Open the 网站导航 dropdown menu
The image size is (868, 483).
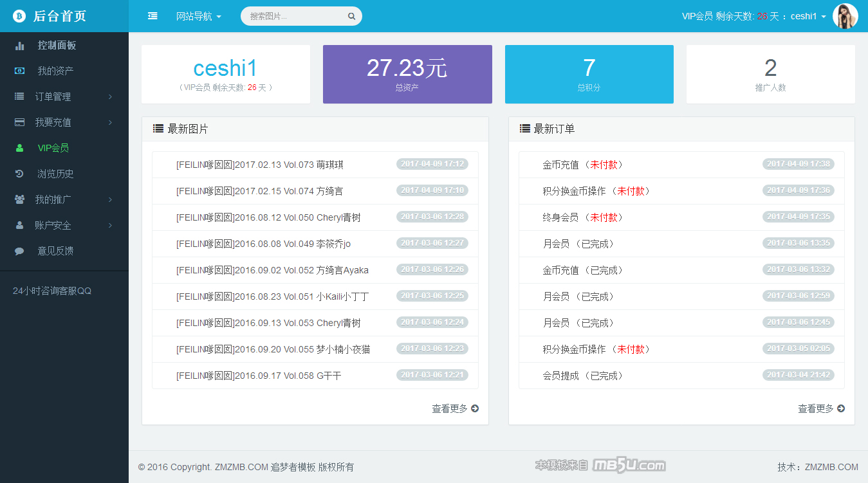198,16
